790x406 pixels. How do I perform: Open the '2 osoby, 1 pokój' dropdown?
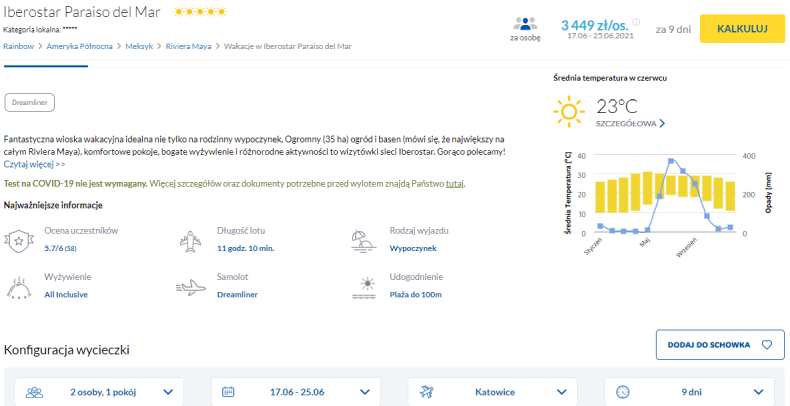point(99,391)
